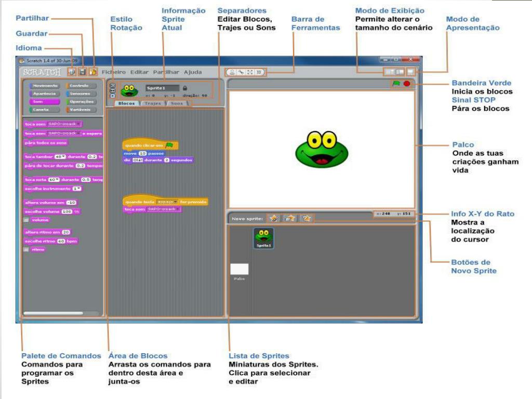Screen dimensions: 532x399
Task: Click the share project icon
Action: 92,72
